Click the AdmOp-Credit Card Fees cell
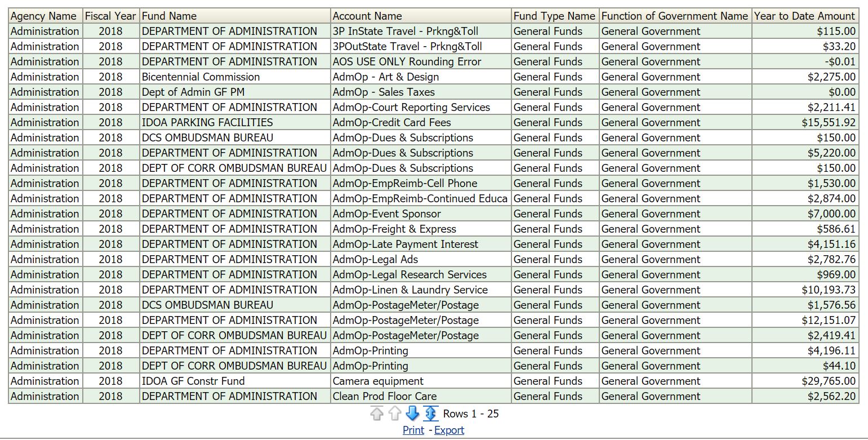 click(x=421, y=122)
